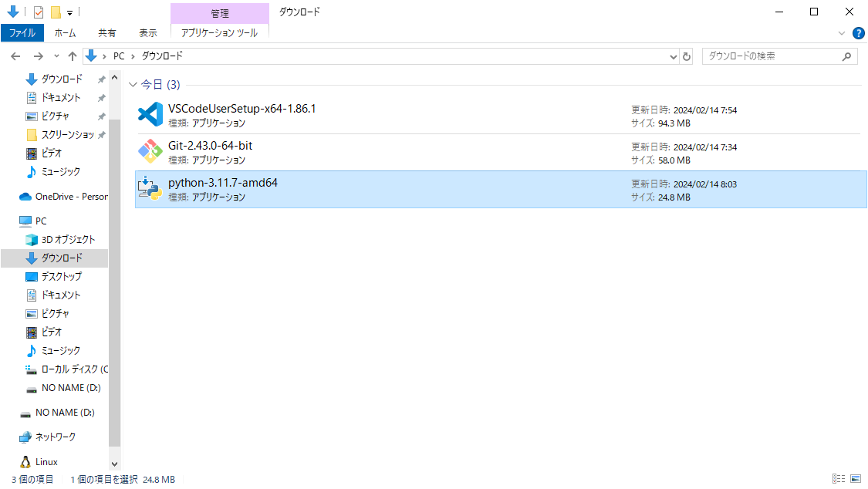Switch to the ホーム ribbon tab

pos(66,33)
